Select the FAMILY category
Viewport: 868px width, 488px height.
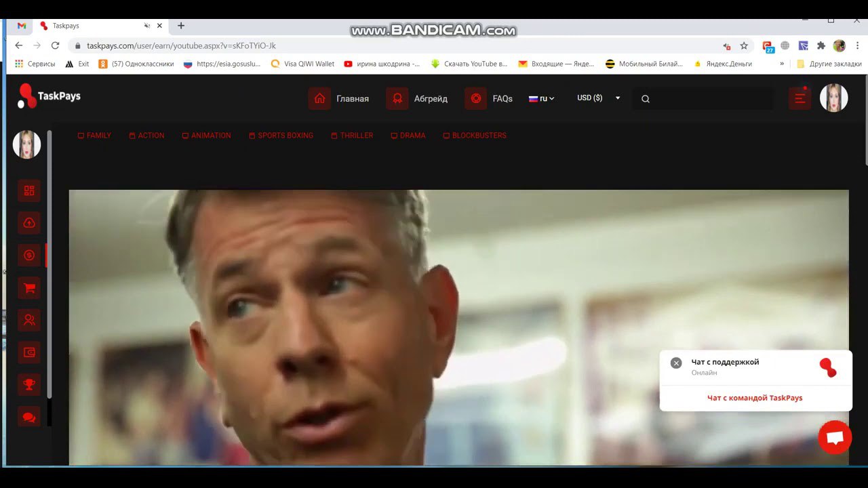(94, 136)
